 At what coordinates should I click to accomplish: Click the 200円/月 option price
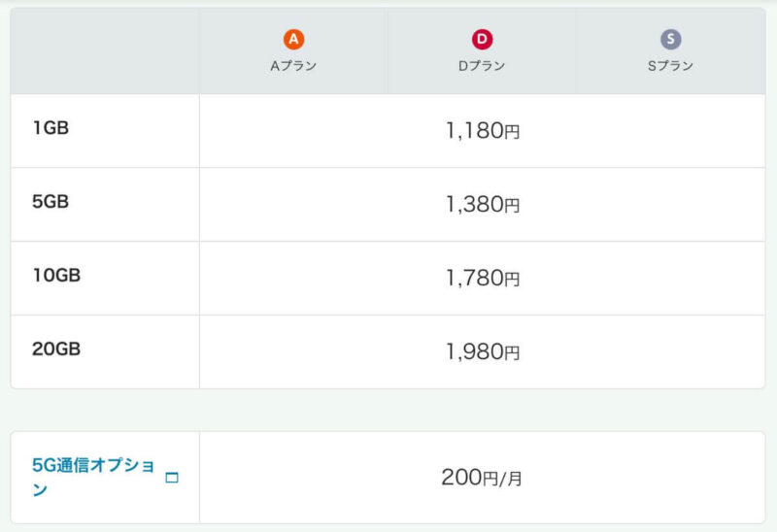[x=482, y=478]
